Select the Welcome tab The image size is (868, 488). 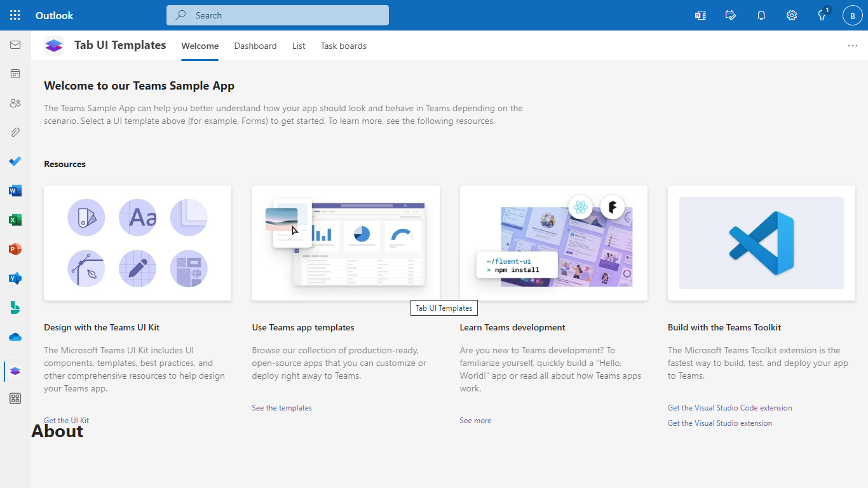pyautogui.click(x=200, y=46)
